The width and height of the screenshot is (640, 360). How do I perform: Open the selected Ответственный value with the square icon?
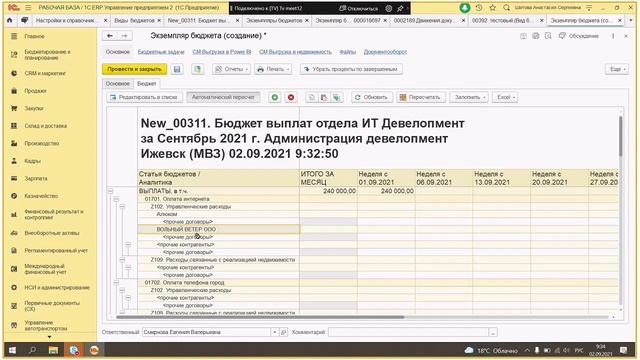click(x=283, y=332)
